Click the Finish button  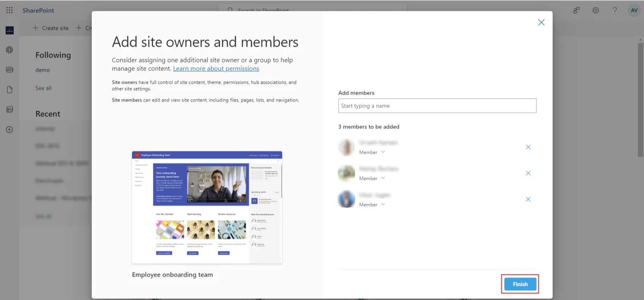pos(520,284)
